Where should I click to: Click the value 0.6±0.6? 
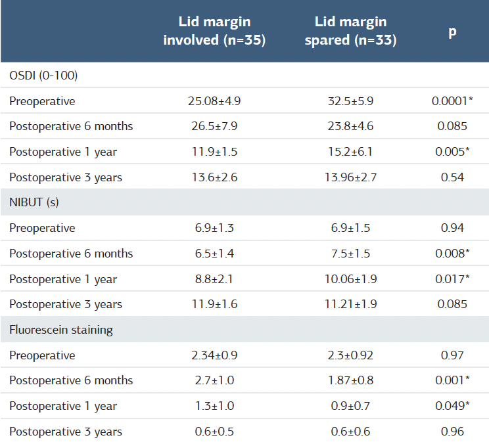[x=350, y=432]
